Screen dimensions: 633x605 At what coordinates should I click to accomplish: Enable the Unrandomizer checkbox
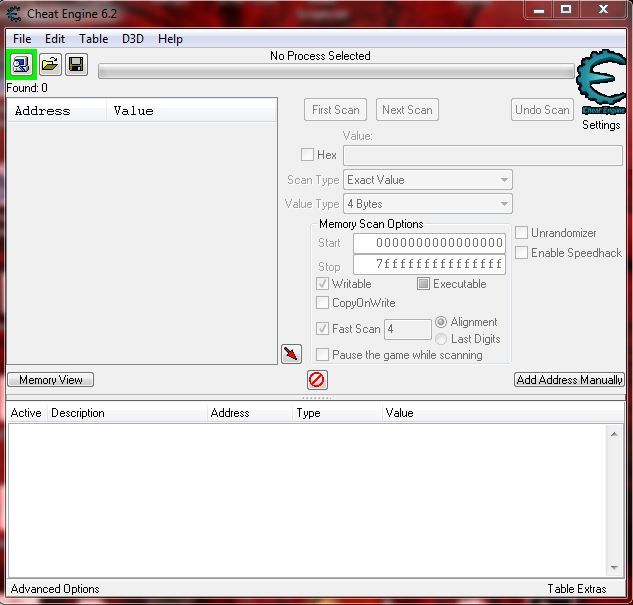tap(521, 233)
